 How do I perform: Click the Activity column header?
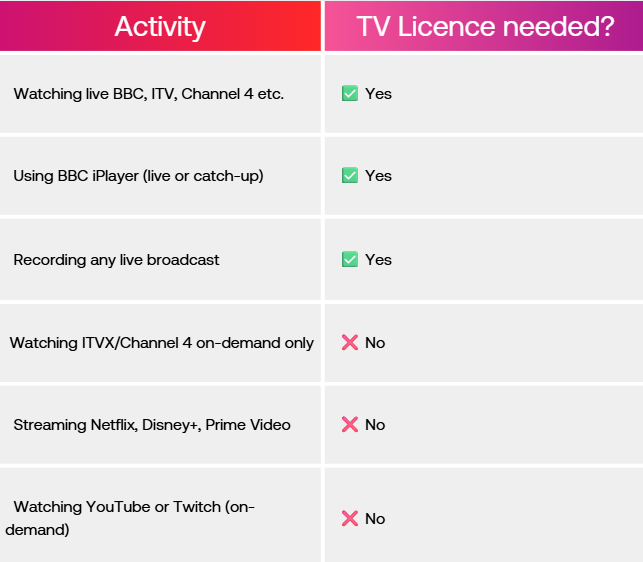point(160,26)
